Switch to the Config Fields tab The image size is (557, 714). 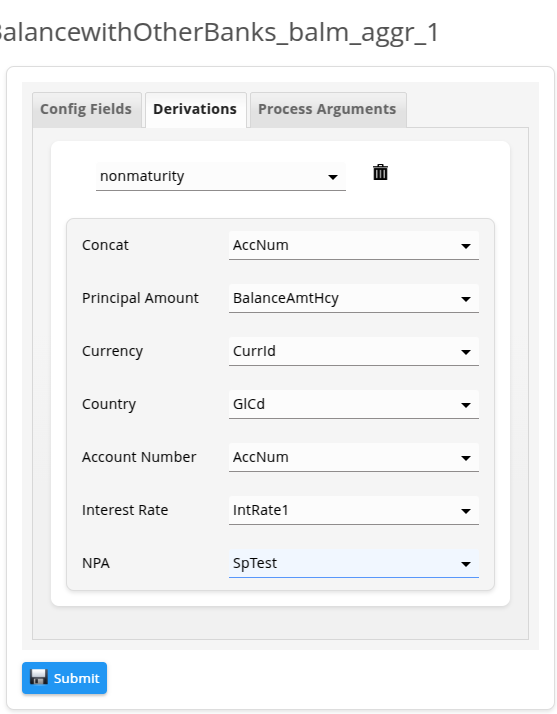(x=87, y=109)
